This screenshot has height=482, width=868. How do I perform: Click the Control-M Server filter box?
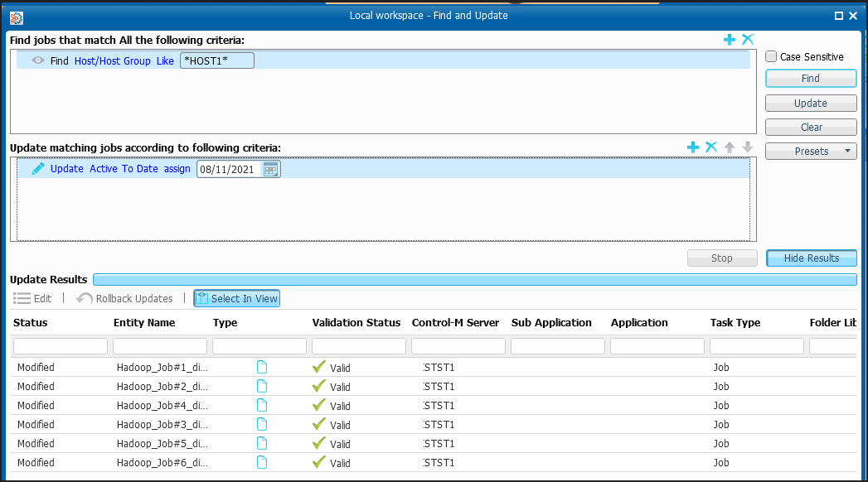(x=458, y=346)
